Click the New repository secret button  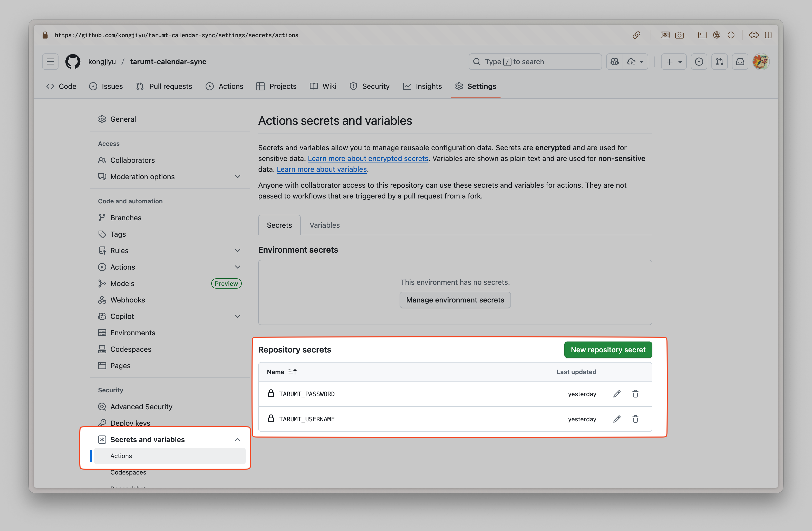pos(608,350)
